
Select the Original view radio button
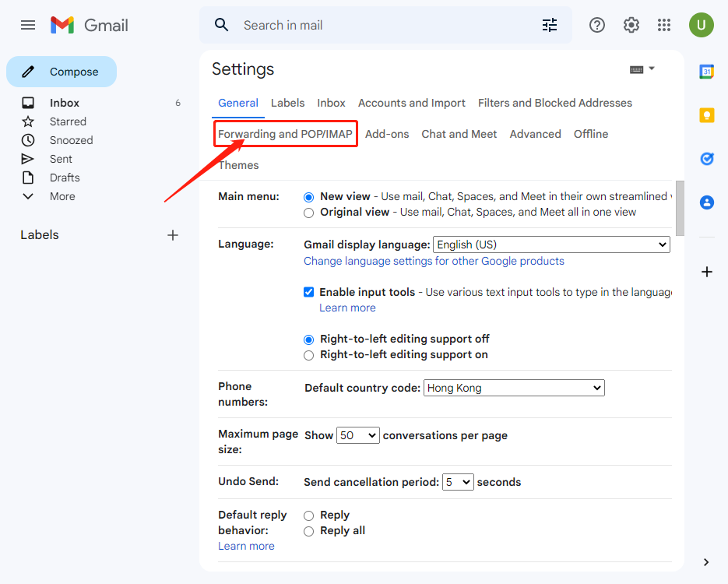pyautogui.click(x=309, y=213)
